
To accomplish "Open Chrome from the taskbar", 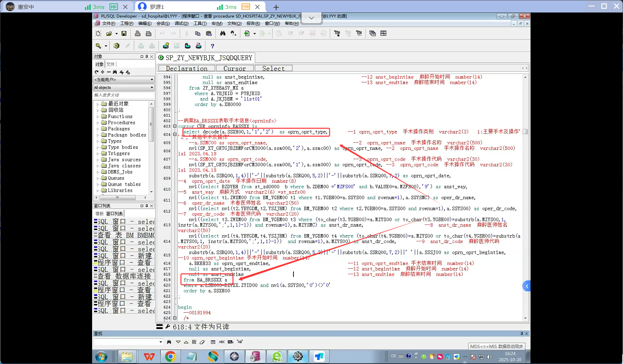I will pos(170,356).
